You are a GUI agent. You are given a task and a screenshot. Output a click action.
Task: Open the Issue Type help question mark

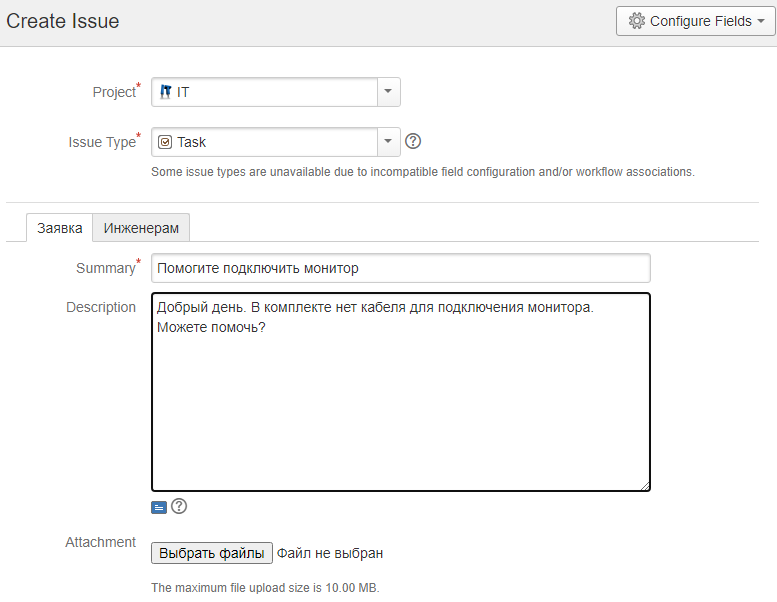tap(412, 142)
